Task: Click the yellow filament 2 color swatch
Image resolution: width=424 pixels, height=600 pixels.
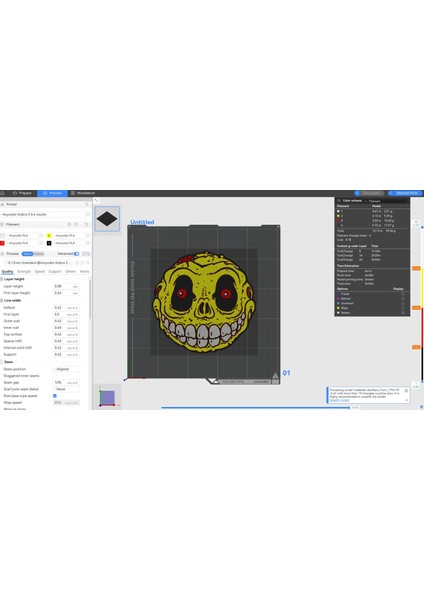Action: tap(49, 235)
